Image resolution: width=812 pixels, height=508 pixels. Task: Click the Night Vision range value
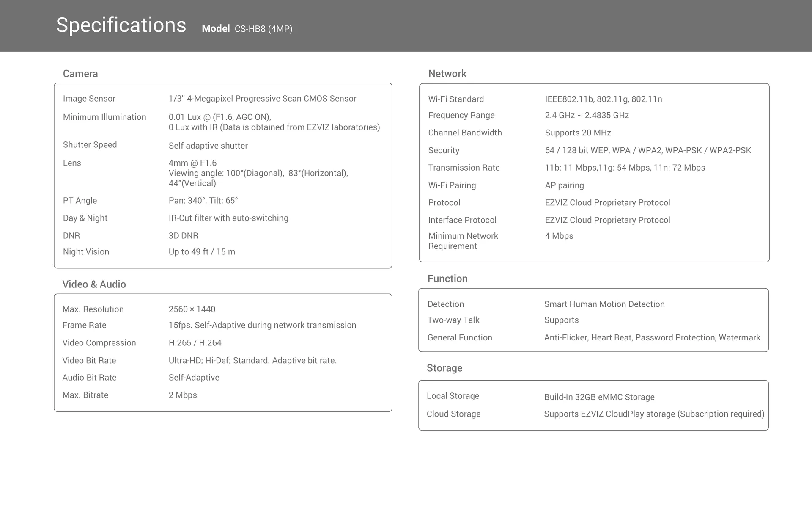tap(202, 252)
